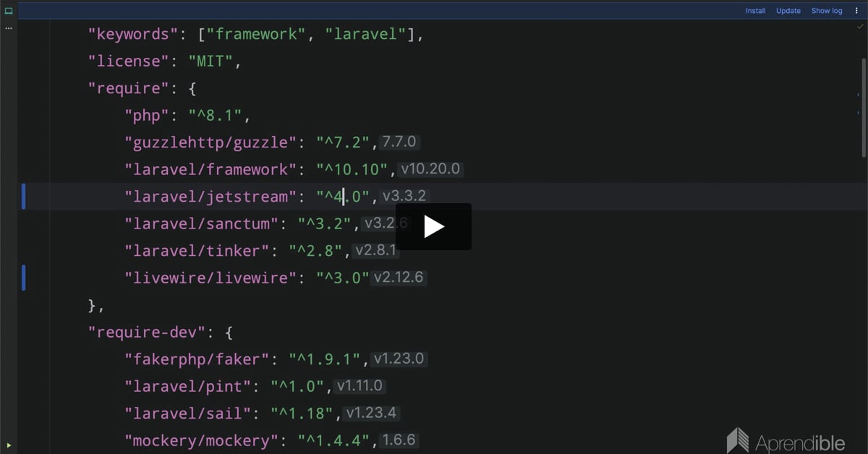Click the 7.7.0 installed version hint
The height and width of the screenshot is (454, 868).
click(x=400, y=142)
